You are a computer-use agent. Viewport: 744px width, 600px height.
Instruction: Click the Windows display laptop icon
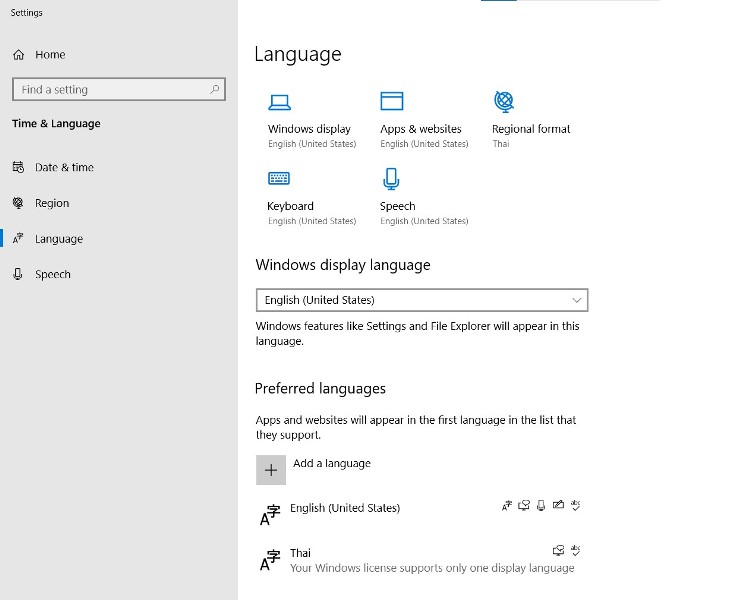coord(279,101)
